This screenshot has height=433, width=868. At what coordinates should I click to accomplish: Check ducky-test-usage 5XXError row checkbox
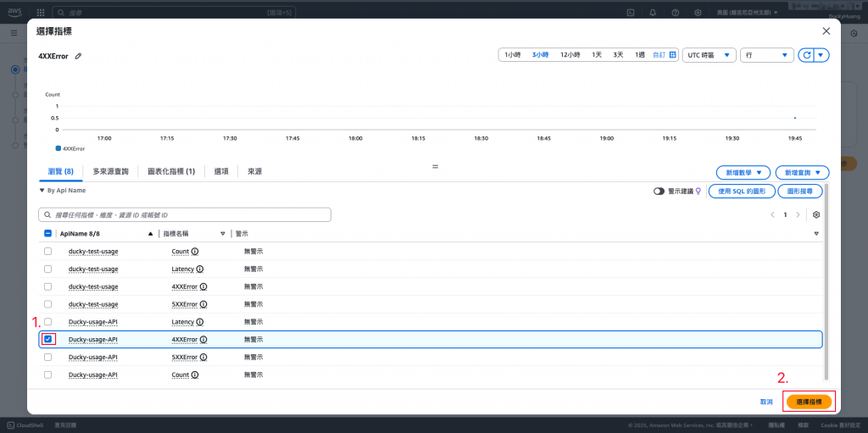tap(47, 304)
